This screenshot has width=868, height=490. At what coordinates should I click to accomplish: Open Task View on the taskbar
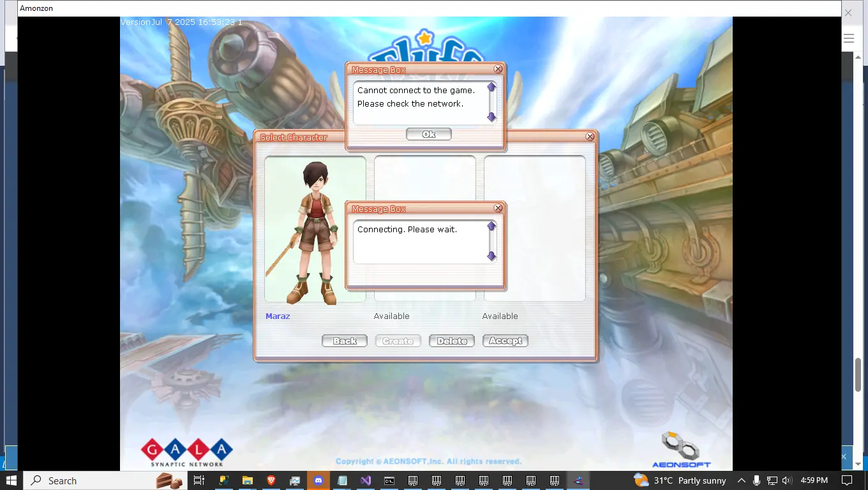[x=199, y=480]
